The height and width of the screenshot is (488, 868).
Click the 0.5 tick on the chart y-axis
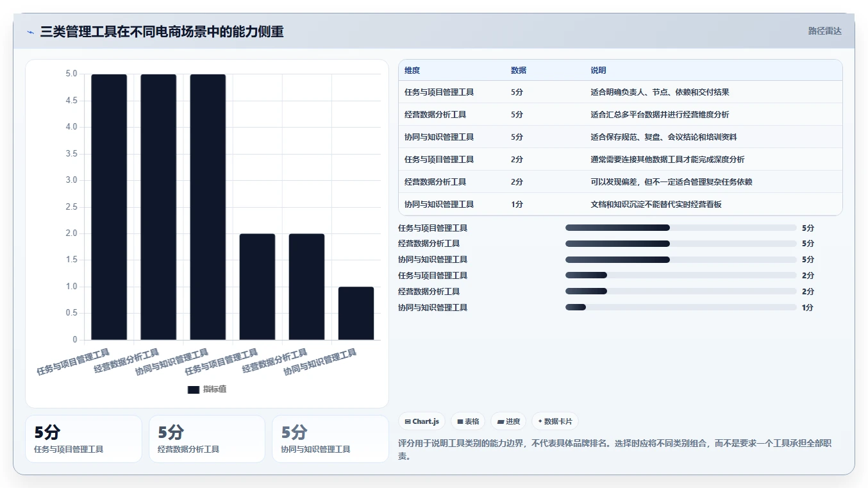[71, 313]
